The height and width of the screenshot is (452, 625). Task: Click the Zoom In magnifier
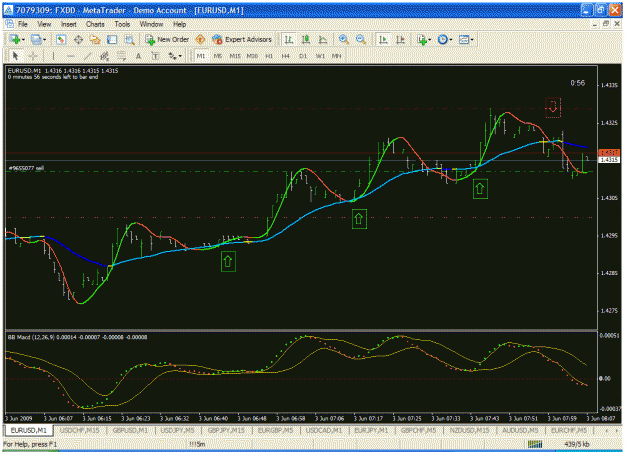point(344,39)
